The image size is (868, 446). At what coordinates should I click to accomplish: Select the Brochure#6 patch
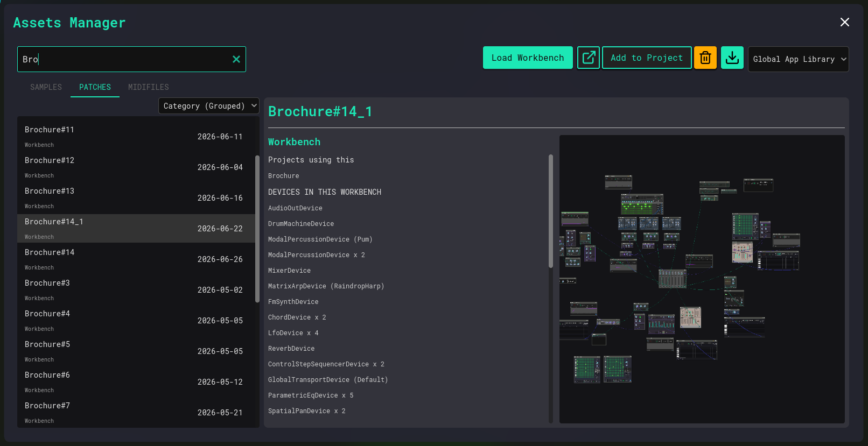click(x=136, y=383)
